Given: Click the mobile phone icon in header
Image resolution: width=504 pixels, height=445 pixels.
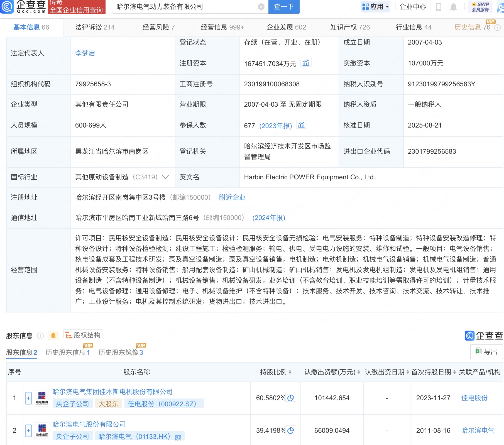Looking at the screenshot, I should 438,7.
